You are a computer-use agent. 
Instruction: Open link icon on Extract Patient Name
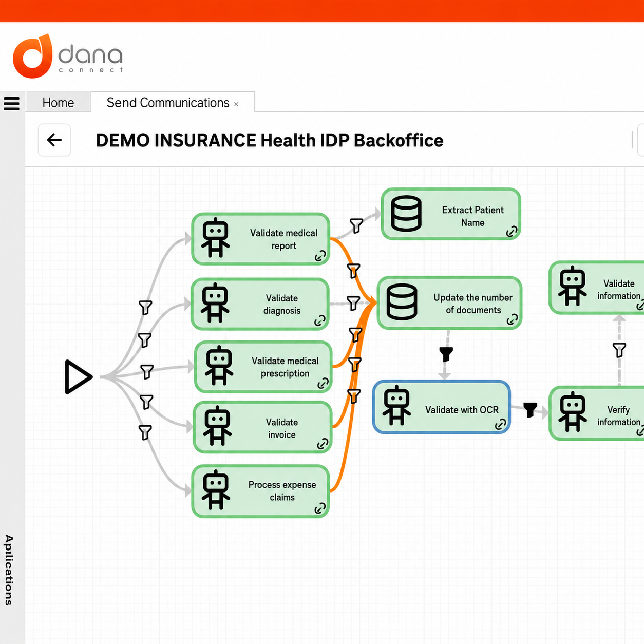tap(512, 231)
